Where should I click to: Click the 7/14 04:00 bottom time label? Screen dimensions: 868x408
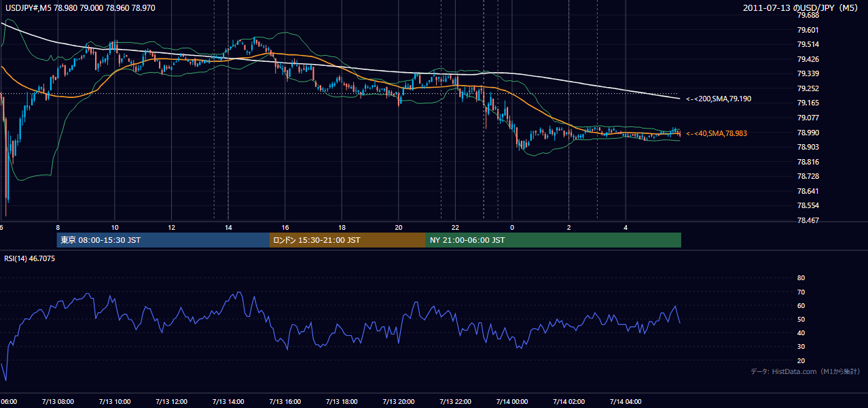click(x=626, y=402)
